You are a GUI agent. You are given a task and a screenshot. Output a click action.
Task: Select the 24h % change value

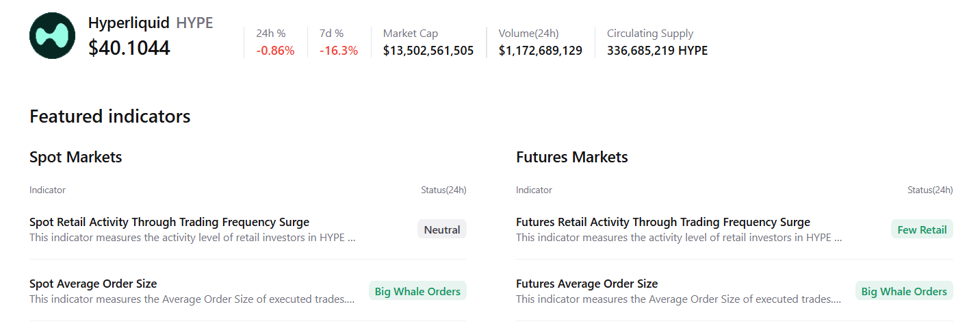point(275,50)
